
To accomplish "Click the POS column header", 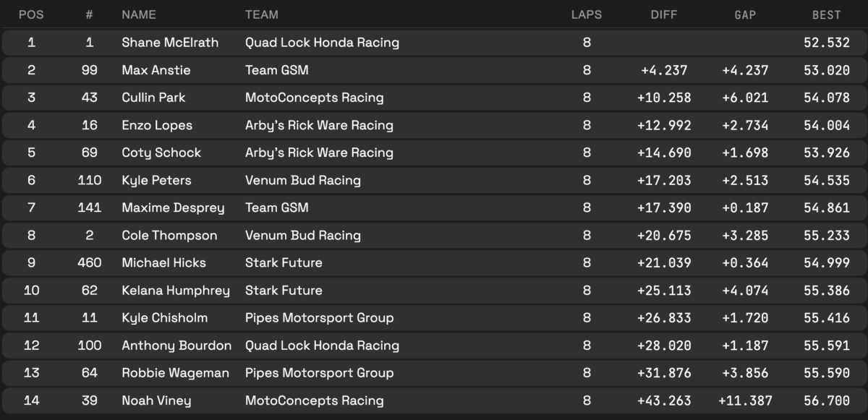I will pyautogui.click(x=31, y=14).
